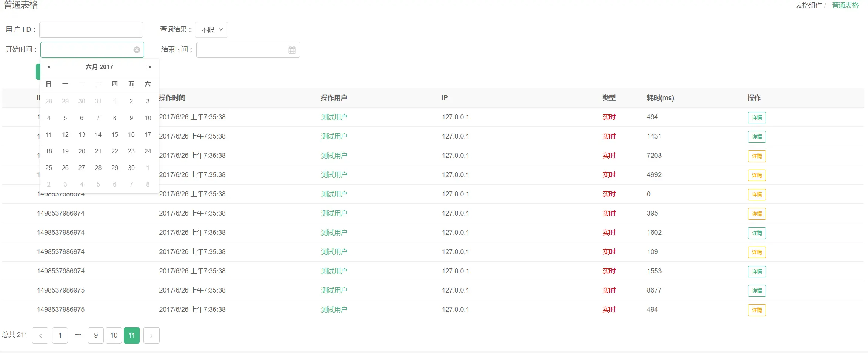Jump to page 1 of results
Viewport: 868px width, 353px height.
[60, 335]
